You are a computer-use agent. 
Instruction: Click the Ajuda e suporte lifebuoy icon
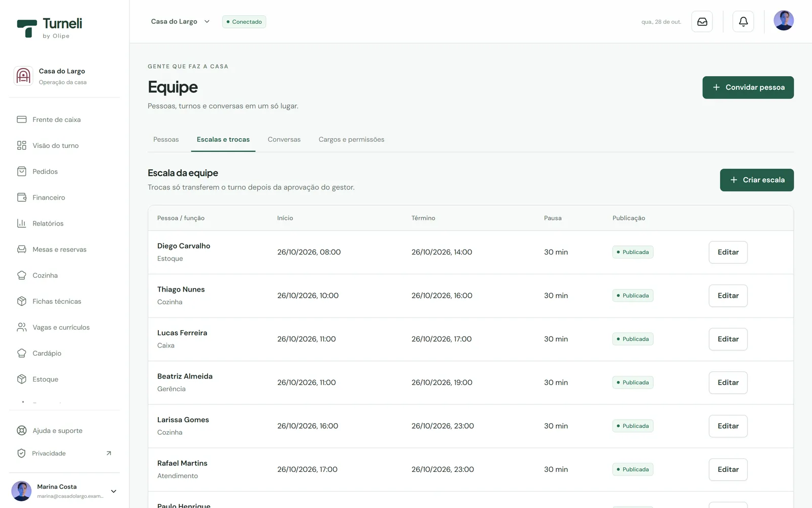(x=22, y=430)
